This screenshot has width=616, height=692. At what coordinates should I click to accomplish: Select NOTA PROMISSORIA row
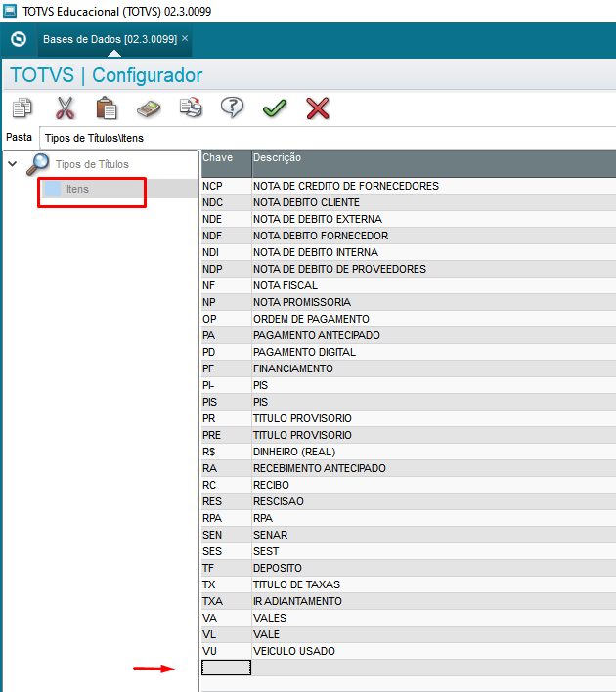tap(409, 302)
